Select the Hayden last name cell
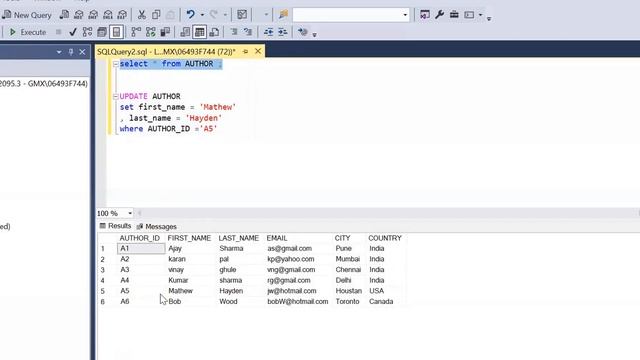 pos(231,291)
